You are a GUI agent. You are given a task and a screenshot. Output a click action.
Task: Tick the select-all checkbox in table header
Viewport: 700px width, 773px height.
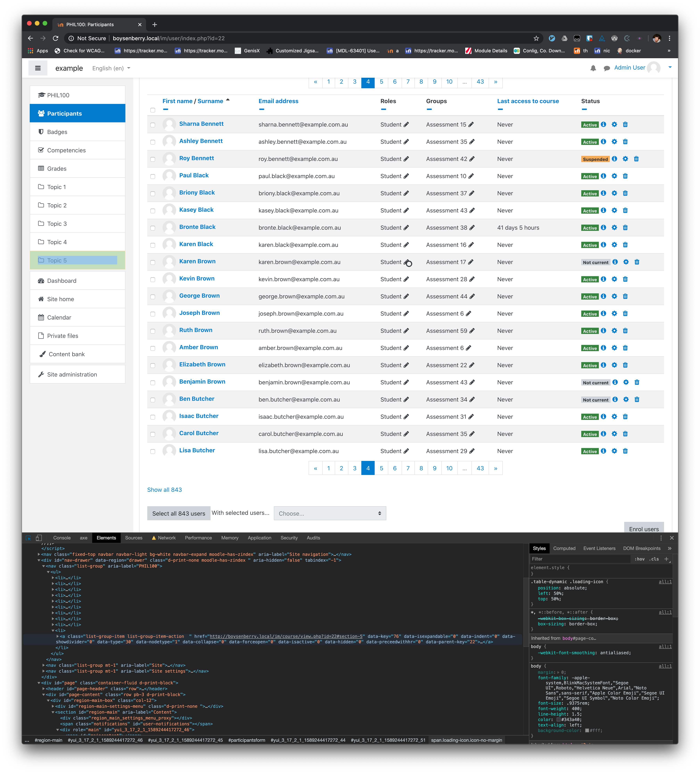tap(153, 110)
